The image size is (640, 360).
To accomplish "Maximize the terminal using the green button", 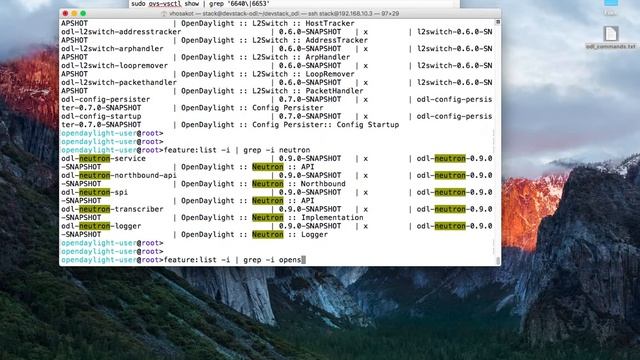I will click(83, 13).
